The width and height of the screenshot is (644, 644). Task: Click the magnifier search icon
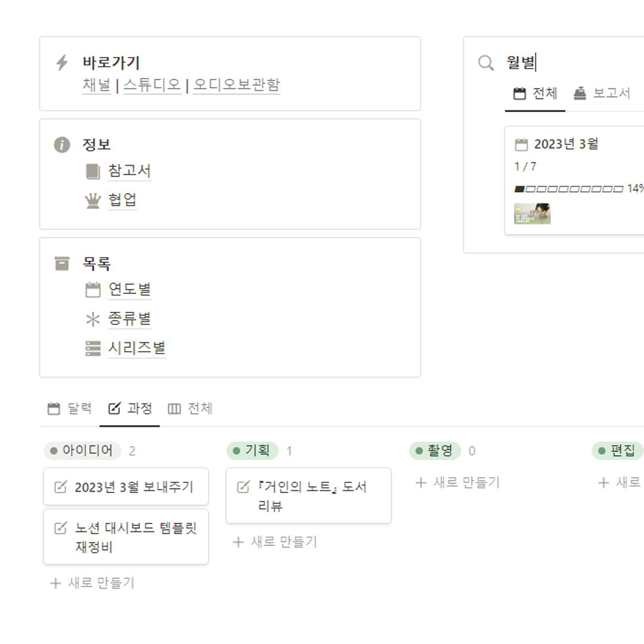point(487,63)
